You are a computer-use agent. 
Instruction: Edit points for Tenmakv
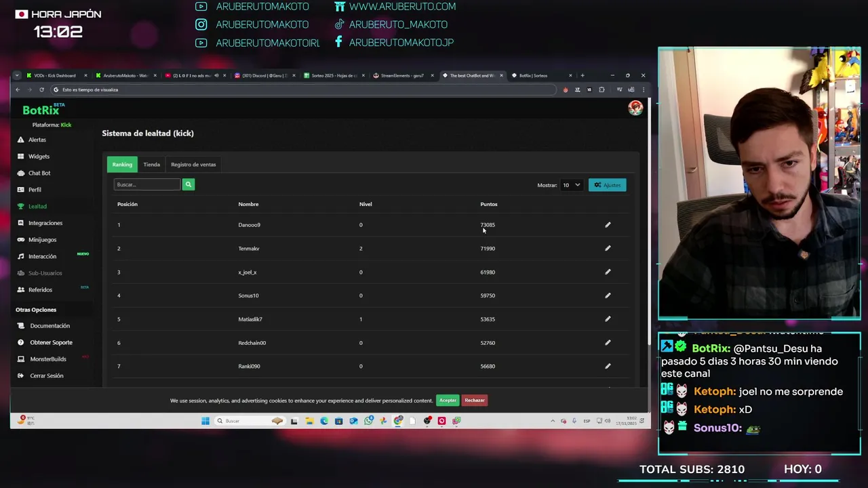coord(608,248)
